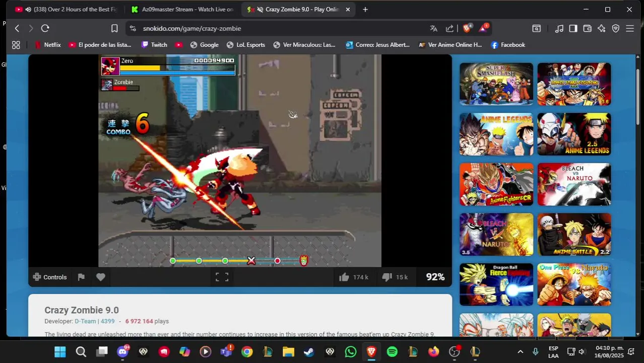Toggle the browser sidebar panel icon

point(573,28)
